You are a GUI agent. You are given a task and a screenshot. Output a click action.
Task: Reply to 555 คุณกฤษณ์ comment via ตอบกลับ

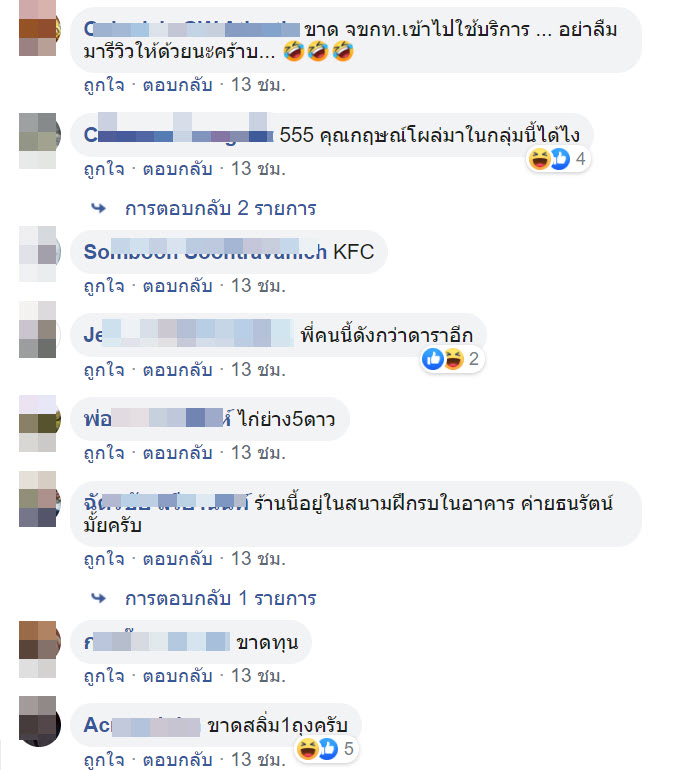point(177,169)
